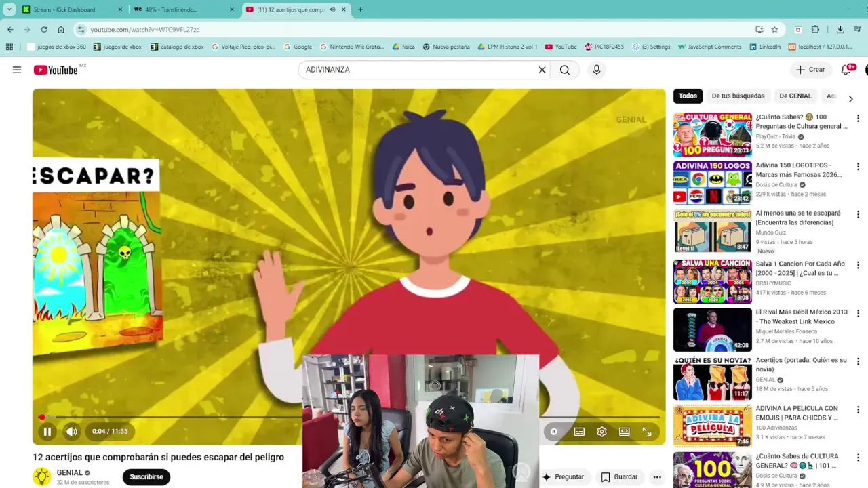868x488 pixels.
Task: Enter fullscreen mode on the video
Action: coord(647,432)
